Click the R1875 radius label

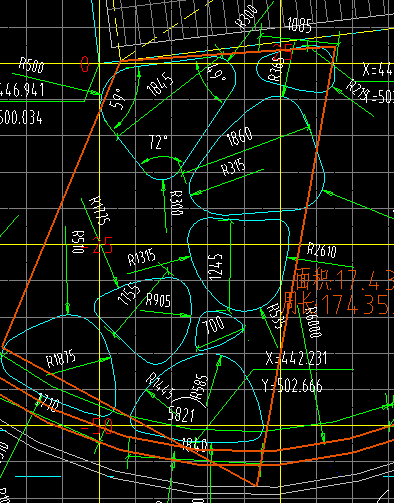61,359
